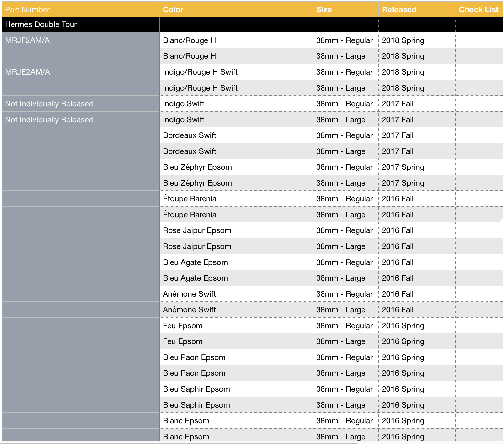Image resolution: width=504 pixels, height=444 pixels.
Task: Click 38mm - Large size for Feu Epsom
Action: click(341, 341)
